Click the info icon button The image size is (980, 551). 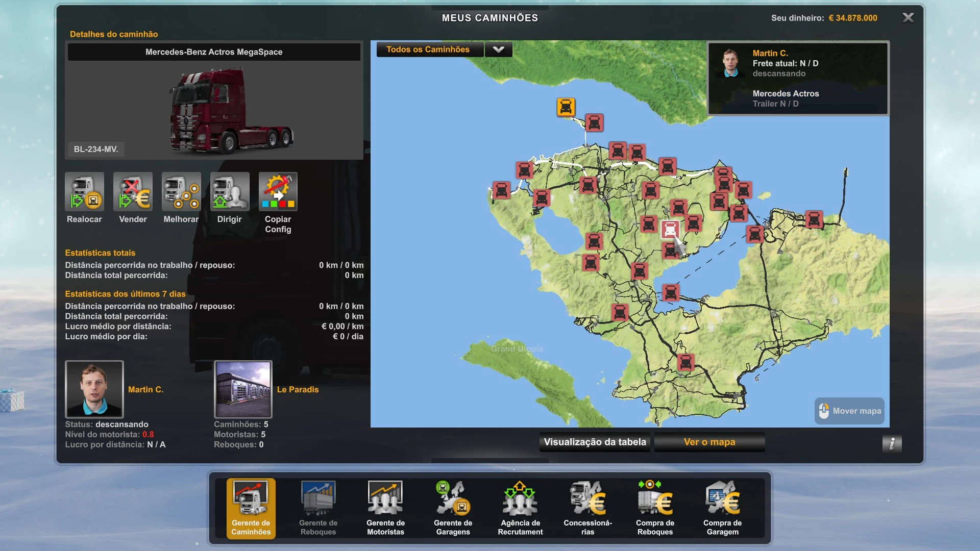pyautogui.click(x=892, y=443)
